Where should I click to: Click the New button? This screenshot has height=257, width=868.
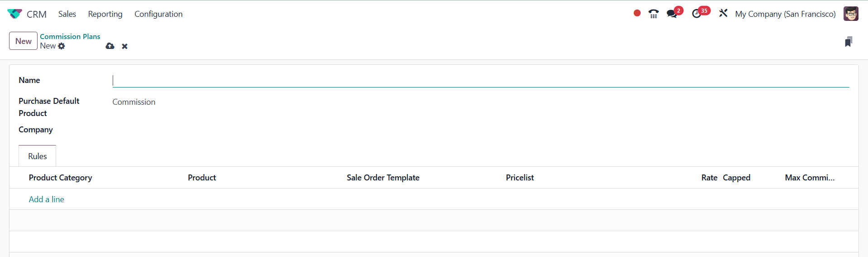click(23, 41)
